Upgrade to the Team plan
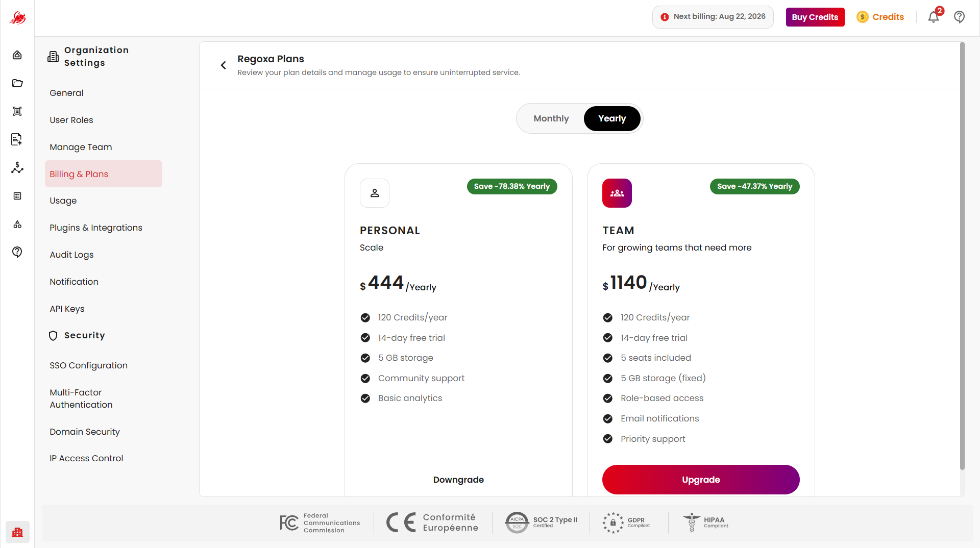 tap(701, 480)
